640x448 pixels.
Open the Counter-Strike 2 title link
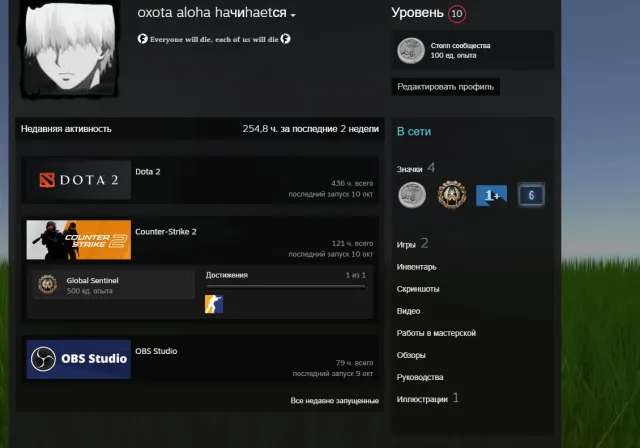click(166, 232)
